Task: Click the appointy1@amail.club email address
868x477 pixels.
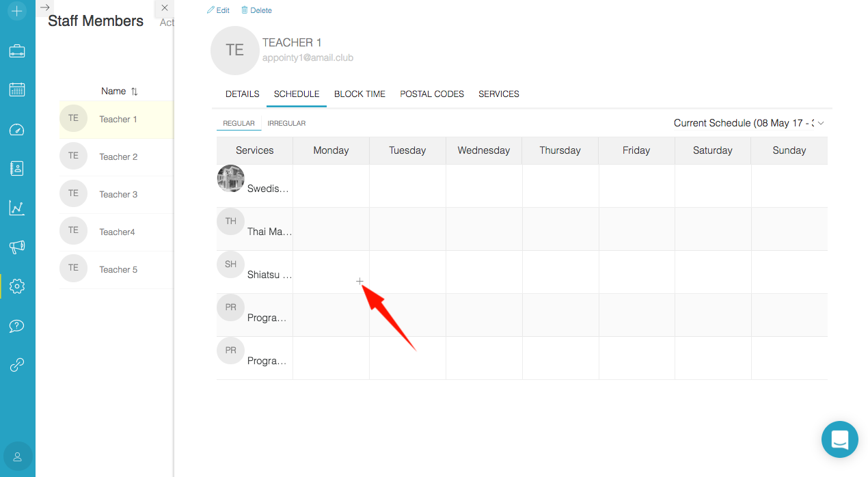Action: [x=308, y=58]
